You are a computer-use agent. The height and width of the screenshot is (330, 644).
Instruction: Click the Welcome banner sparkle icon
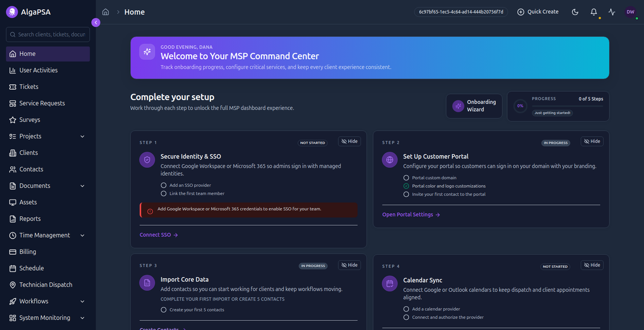point(147,52)
